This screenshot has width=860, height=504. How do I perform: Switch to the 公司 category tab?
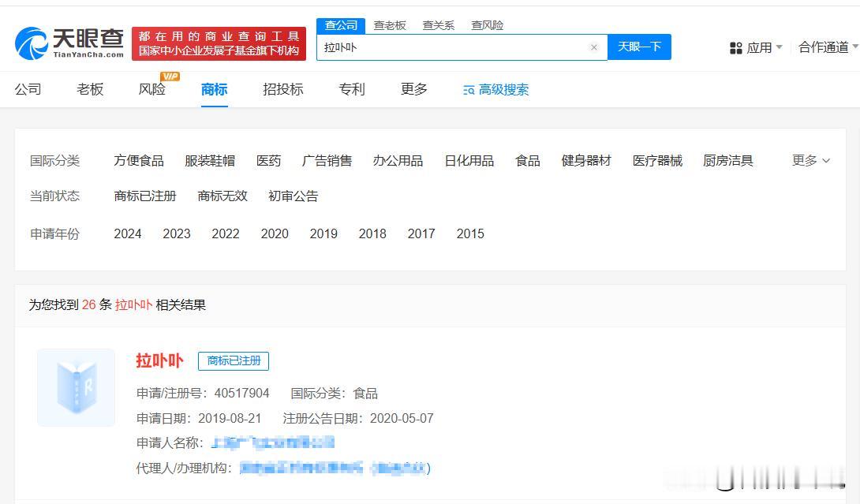tap(28, 89)
